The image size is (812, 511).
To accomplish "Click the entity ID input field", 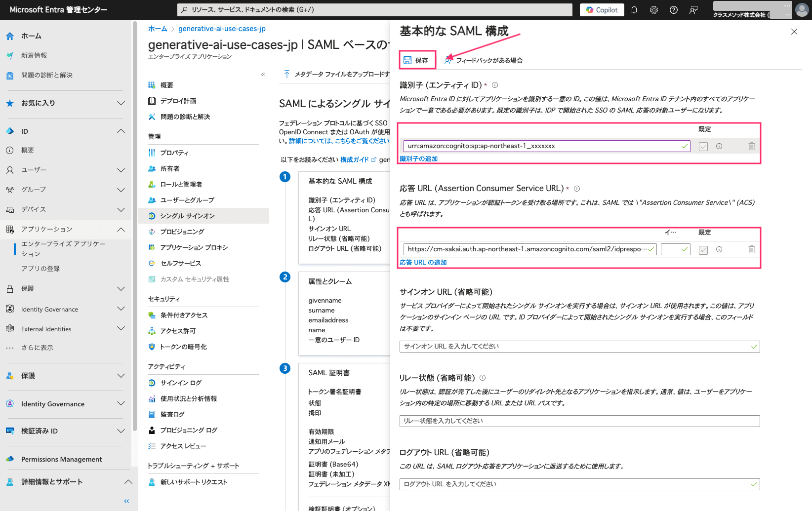I will point(547,146).
